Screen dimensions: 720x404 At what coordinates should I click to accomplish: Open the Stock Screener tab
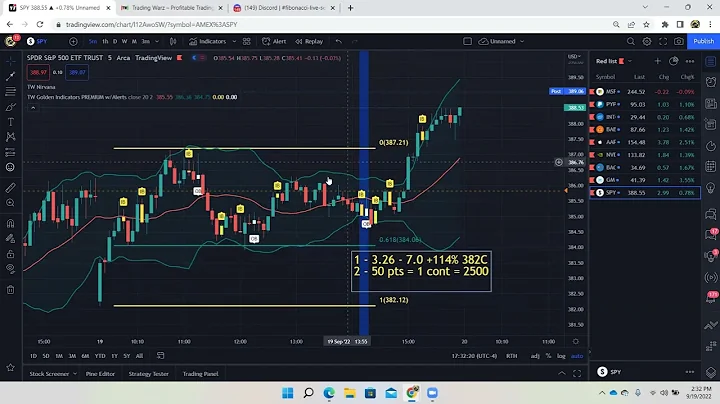click(x=49, y=374)
